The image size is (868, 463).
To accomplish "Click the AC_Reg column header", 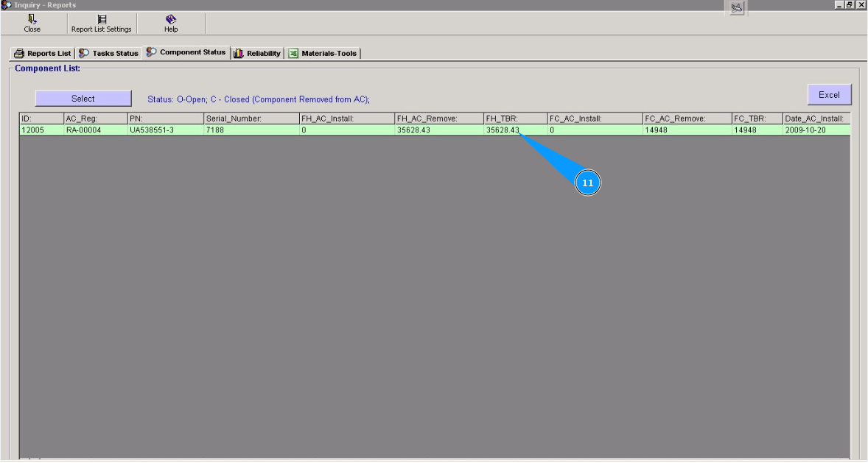I will (x=96, y=119).
